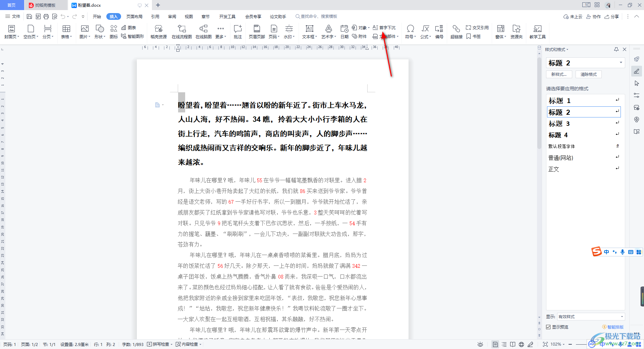Apply drop cap to first letter
The height and width of the screenshot is (349, 644).
pyautogui.click(x=384, y=28)
